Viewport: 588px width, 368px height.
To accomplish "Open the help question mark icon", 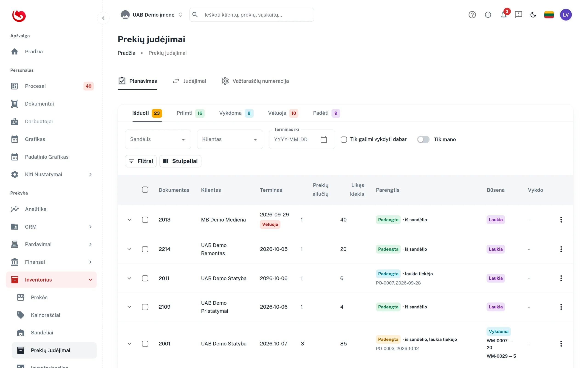I will coord(472,15).
